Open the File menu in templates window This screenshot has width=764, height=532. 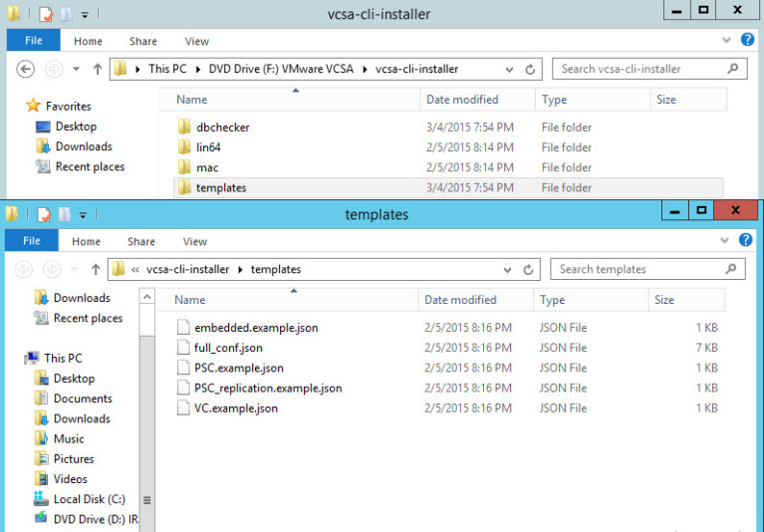pyautogui.click(x=32, y=241)
